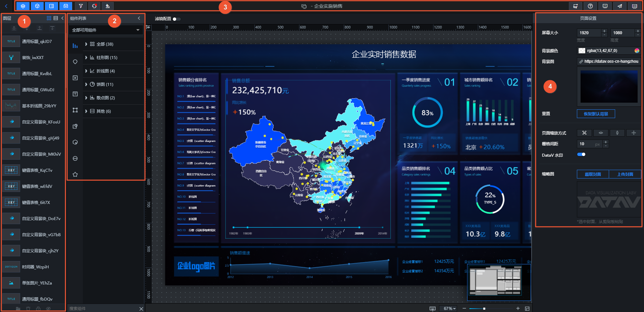This screenshot has height=312, width=644.
Task: Toggle the 滤镜配置 filter switch
Action: tap(177, 19)
